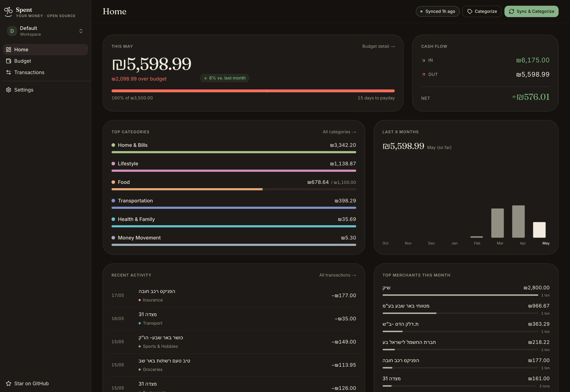Go to Transactions in sidebar
The image size is (570, 392).
point(45,72)
